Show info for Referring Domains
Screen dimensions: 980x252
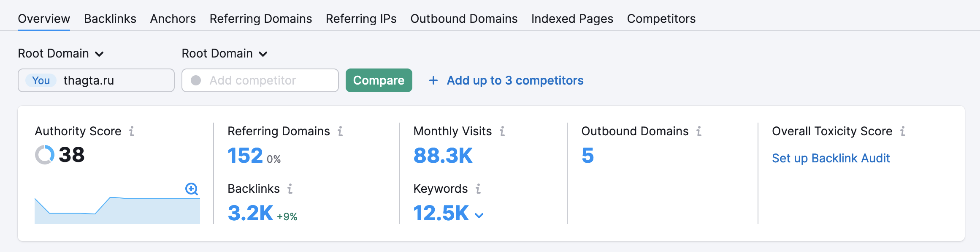(x=340, y=131)
